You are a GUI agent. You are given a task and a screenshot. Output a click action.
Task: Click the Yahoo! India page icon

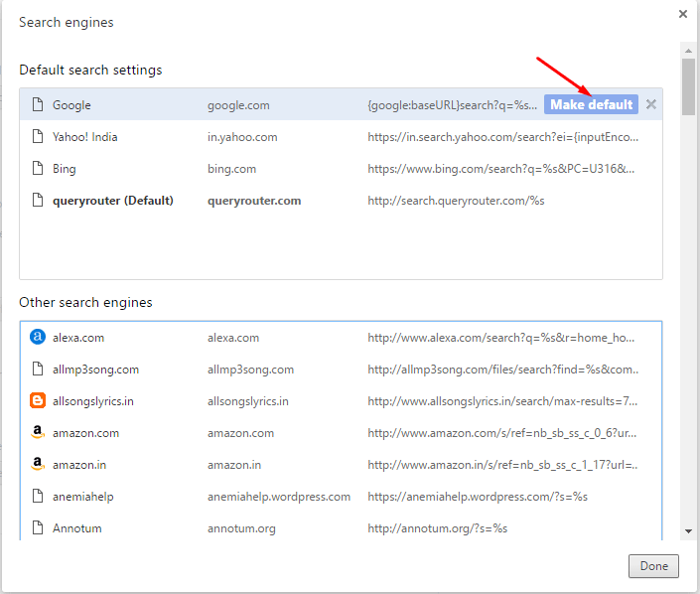click(x=38, y=137)
